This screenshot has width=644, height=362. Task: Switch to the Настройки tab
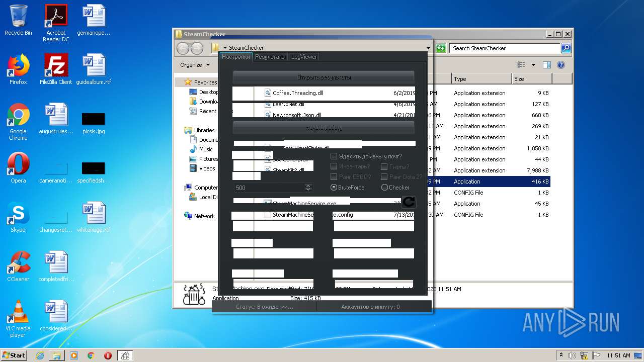(x=236, y=57)
